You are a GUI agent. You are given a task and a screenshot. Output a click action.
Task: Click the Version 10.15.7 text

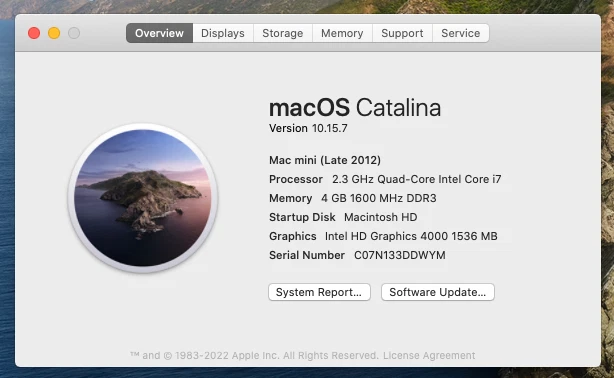308,128
